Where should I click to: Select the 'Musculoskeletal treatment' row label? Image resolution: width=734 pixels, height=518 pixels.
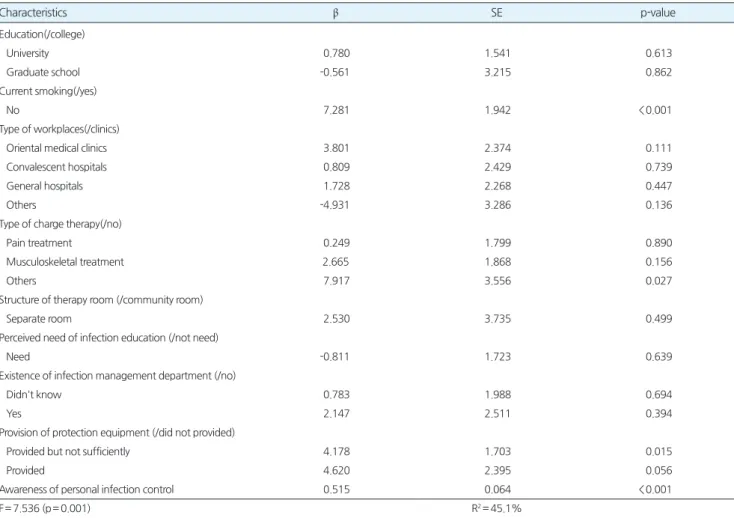point(65,262)
